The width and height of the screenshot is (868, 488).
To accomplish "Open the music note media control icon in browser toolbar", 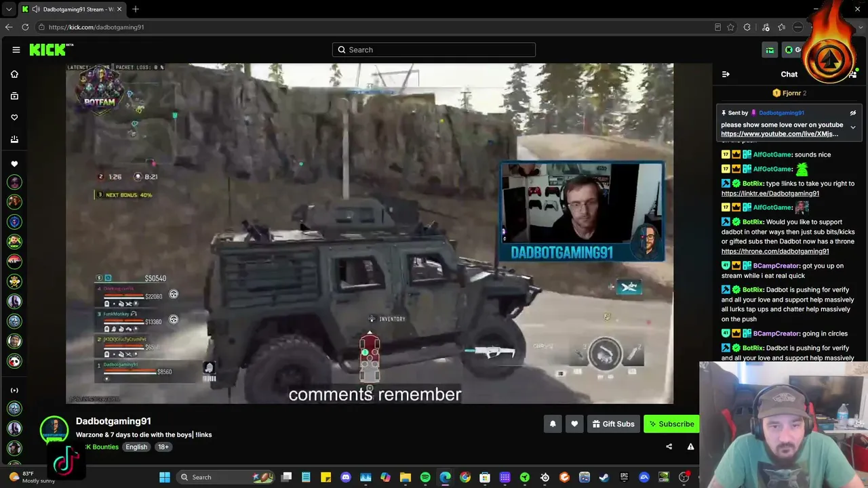I will tap(766, 27).
